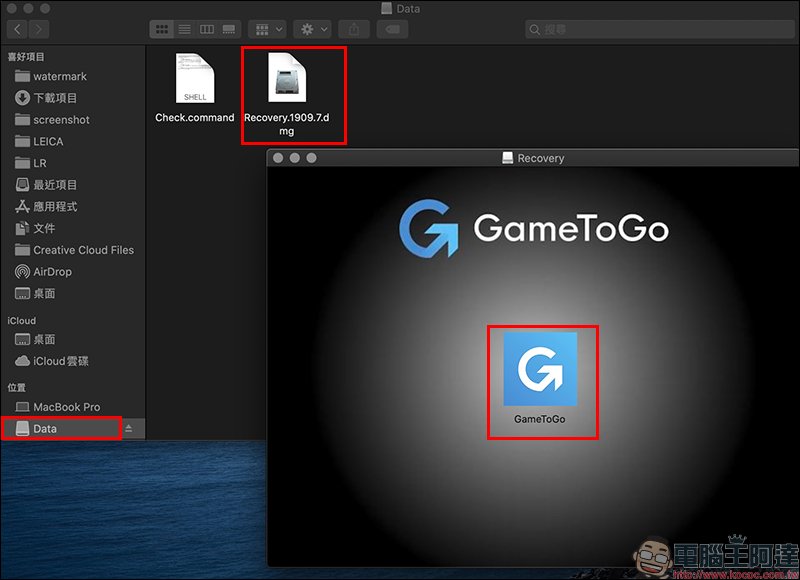Select the Check.command shell file
800x580 pixels.
pyautogui.click(x=195, y=79)
